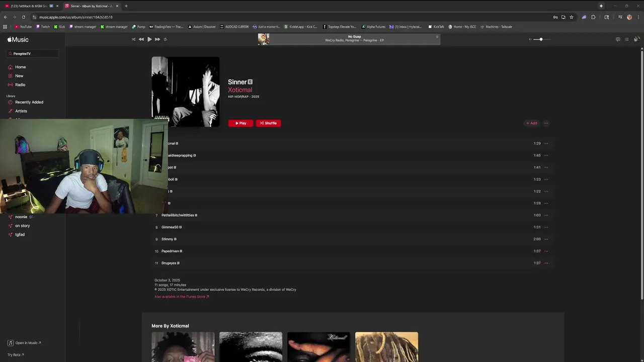Screen dimensions: 644x362
Task: Select the Gimmea50 track
Action: click(352, 227)
